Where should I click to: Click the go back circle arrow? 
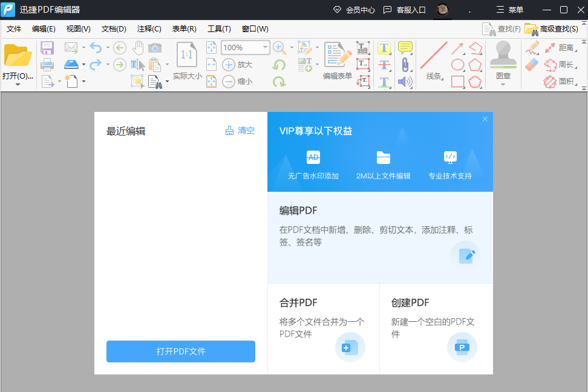pos(120,48)
